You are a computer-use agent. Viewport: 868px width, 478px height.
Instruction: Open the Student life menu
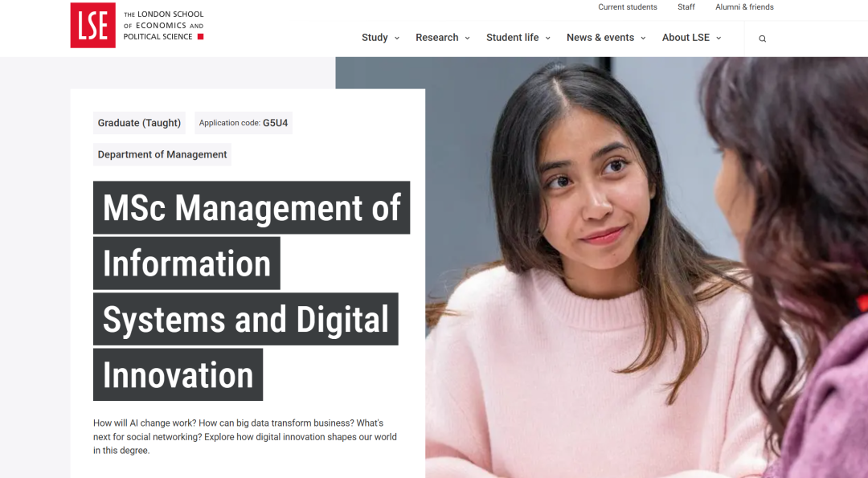point(512,38)
